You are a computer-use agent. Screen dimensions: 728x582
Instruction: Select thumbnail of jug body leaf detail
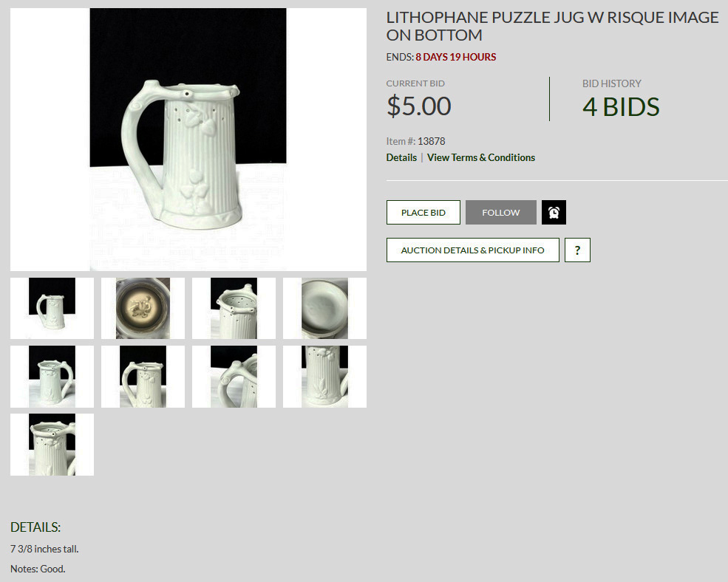click(324, 377)
